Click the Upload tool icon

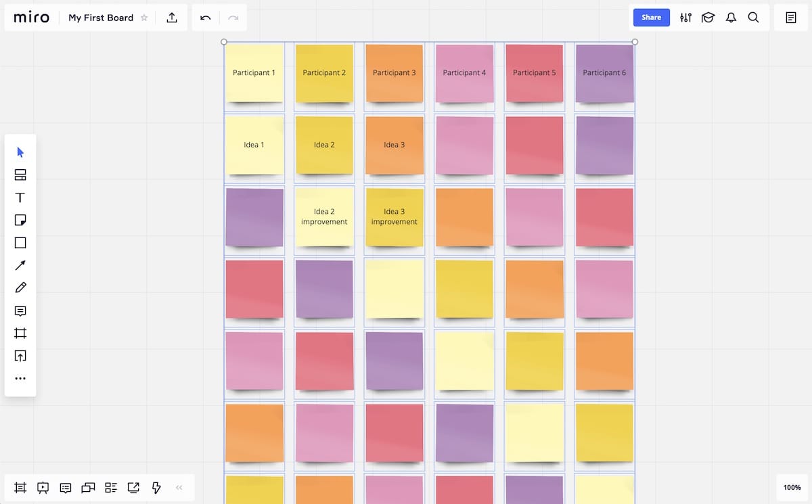[20, 356]
